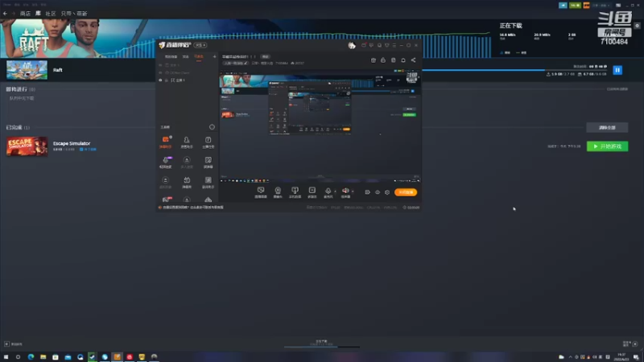Click the add multimedia source icon
644x362 pixels.
point(312,192)
